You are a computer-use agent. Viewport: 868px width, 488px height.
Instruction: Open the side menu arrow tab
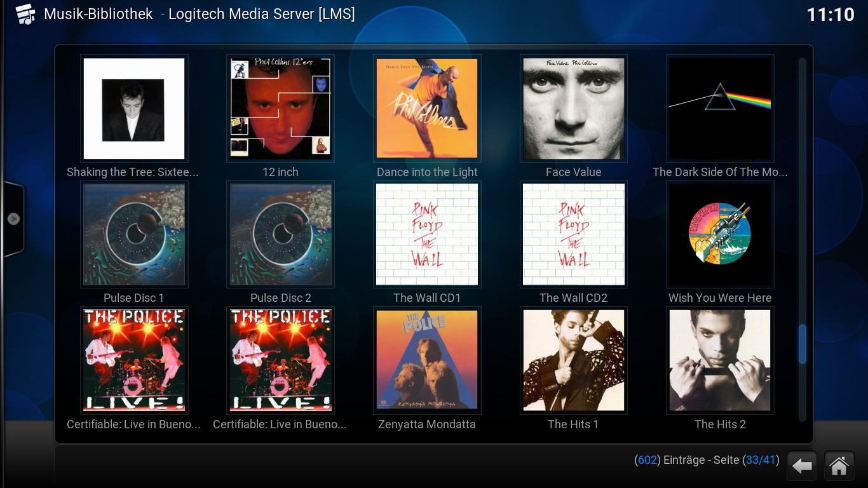(13, 219)
